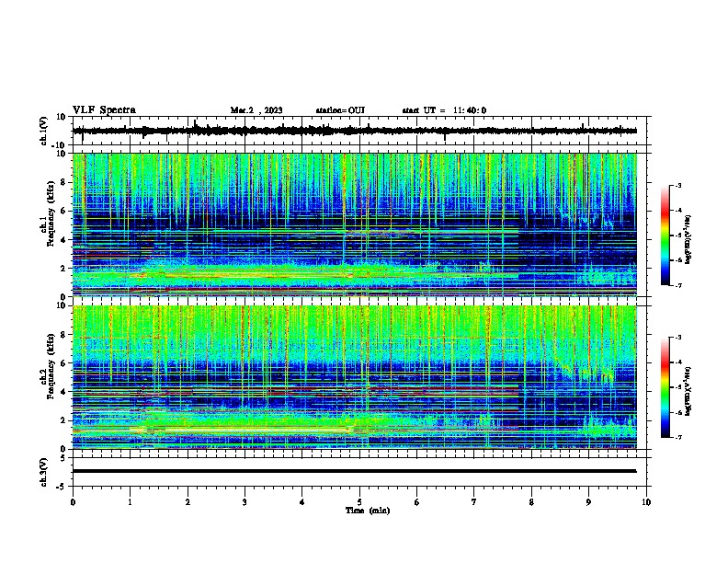The height and width of the screenshot is (563, 728).
Task: Click the ch.1 color bar log(PSD) units label
Action: click(688, 240)
